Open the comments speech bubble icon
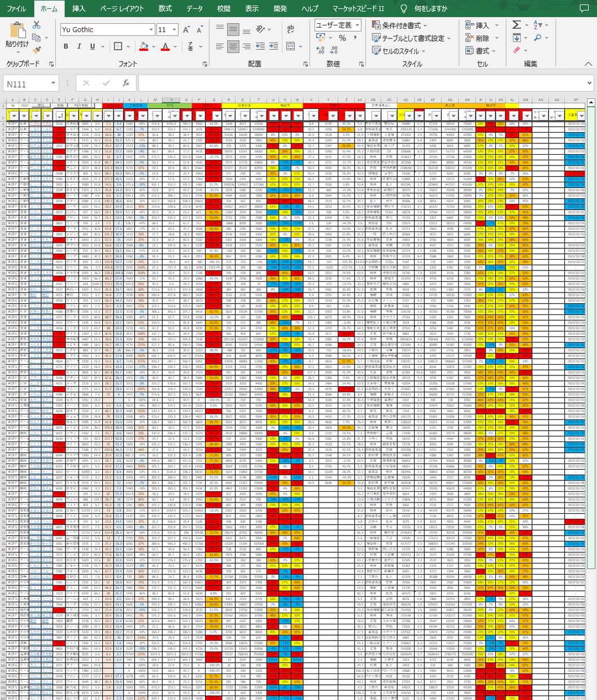This screenshot has height=700, width=597. pos(583,8)
